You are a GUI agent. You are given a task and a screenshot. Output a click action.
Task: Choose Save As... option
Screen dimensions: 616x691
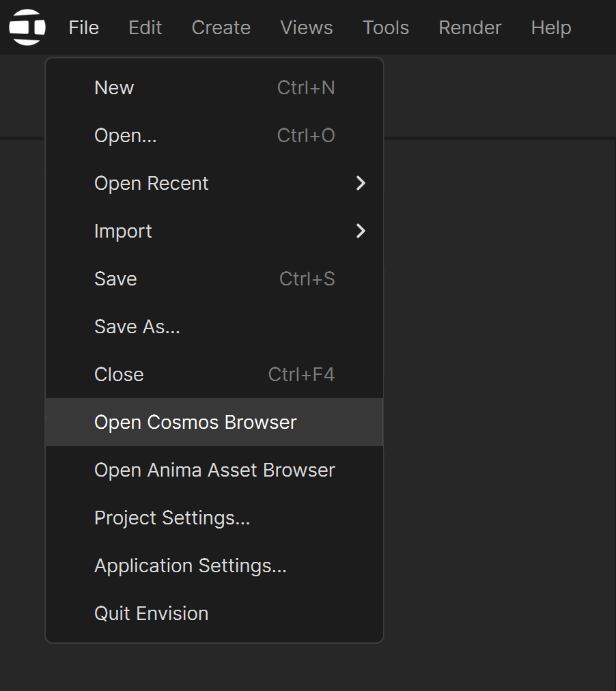coord(214,326)
